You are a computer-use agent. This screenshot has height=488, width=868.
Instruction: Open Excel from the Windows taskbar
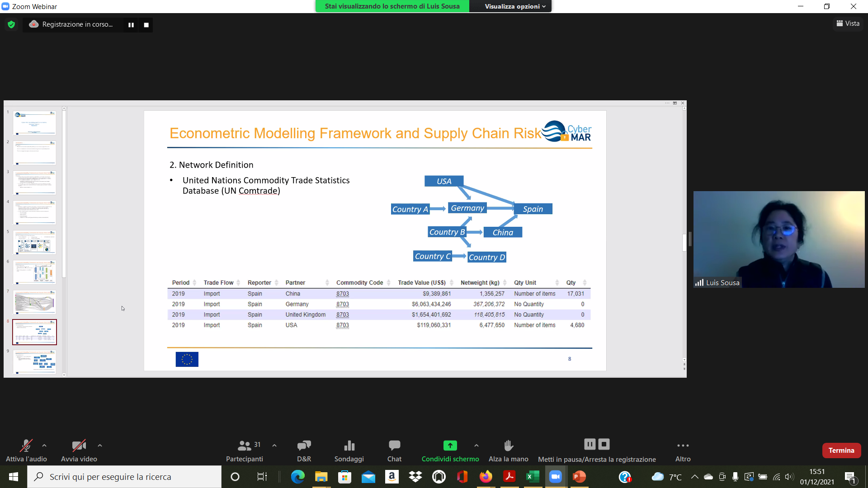[533, 477]
